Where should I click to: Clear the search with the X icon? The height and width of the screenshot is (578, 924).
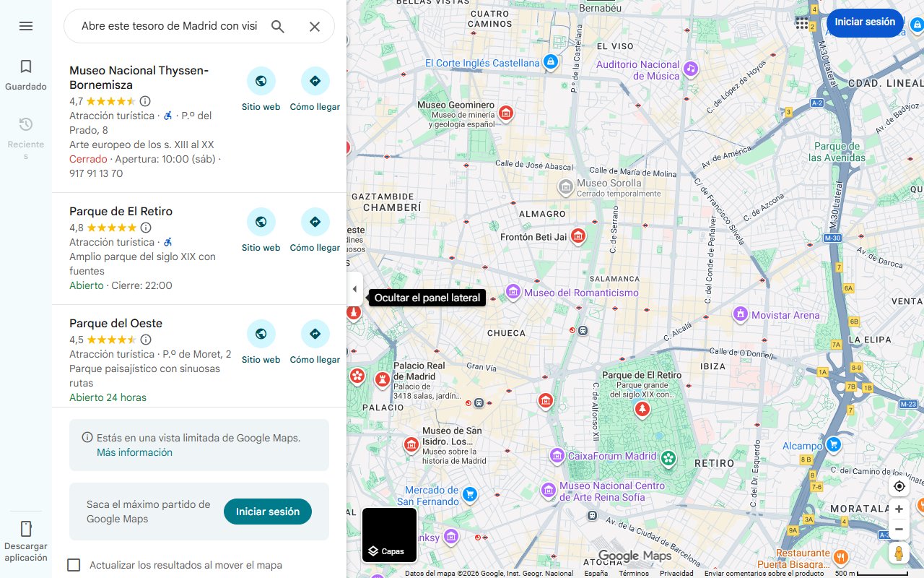(x=315, y=26)
